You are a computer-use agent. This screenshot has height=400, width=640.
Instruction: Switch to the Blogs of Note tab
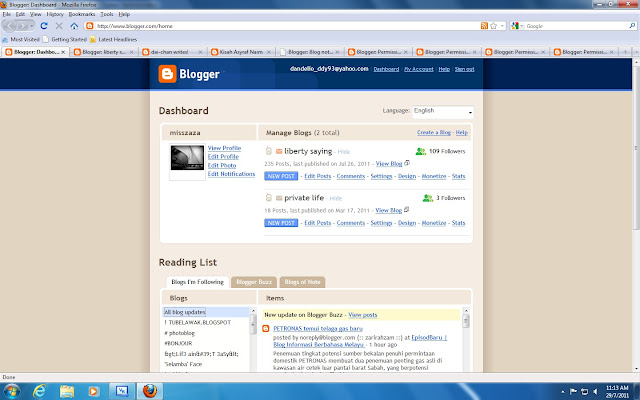pos(302,282)
